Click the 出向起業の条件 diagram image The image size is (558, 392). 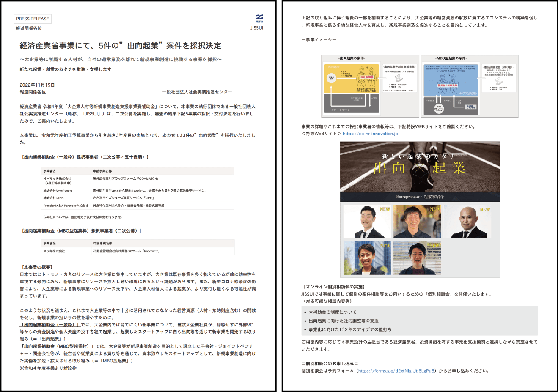pos(370,86)
